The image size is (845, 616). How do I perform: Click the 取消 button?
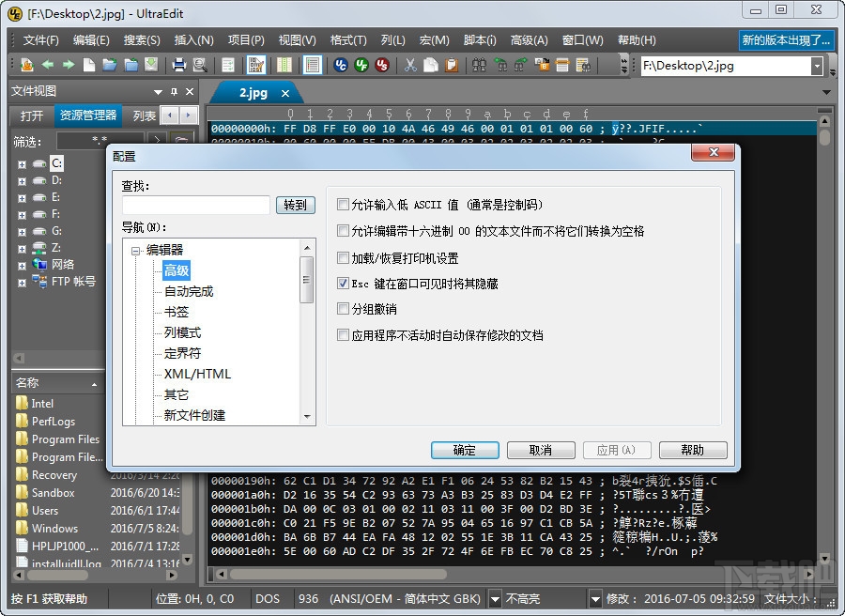tap(541, 450)
